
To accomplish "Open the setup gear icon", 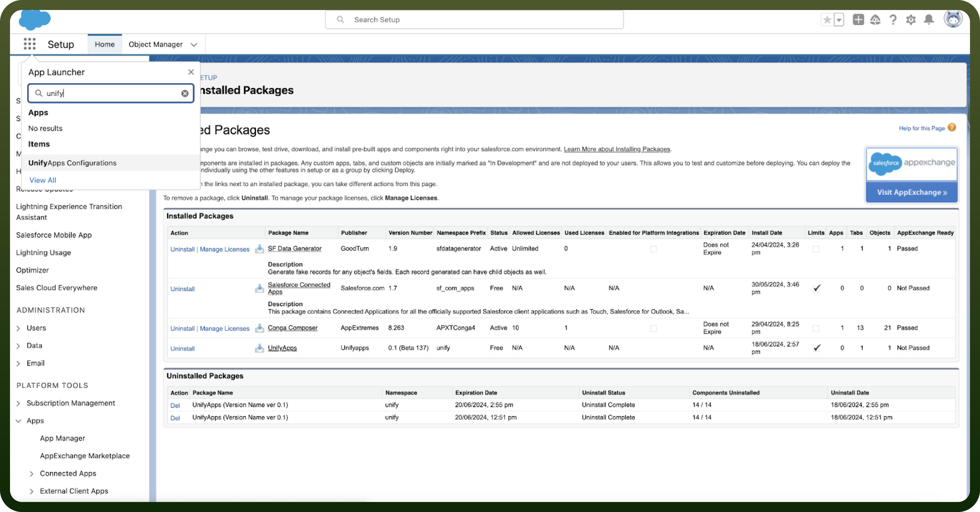I will (x=911, y=20).
